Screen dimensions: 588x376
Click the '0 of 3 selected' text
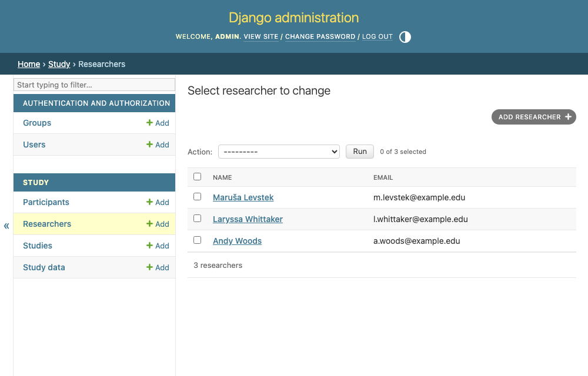(x=403, y=152)
